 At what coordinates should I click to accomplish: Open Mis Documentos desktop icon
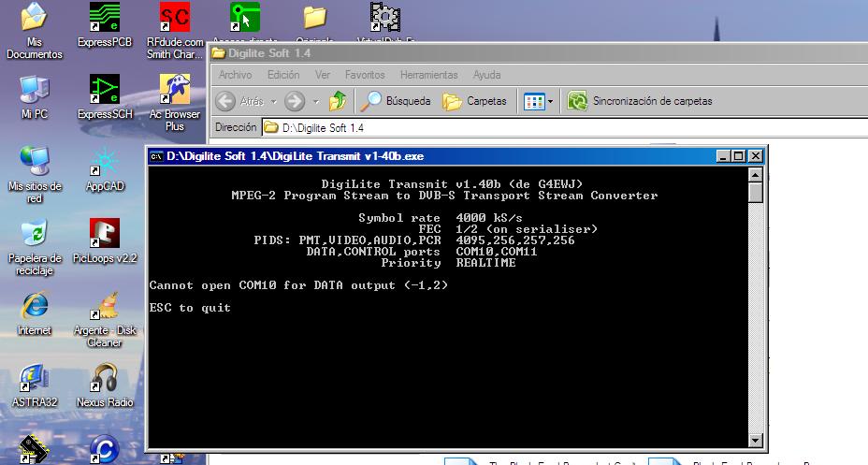point(34,17)
